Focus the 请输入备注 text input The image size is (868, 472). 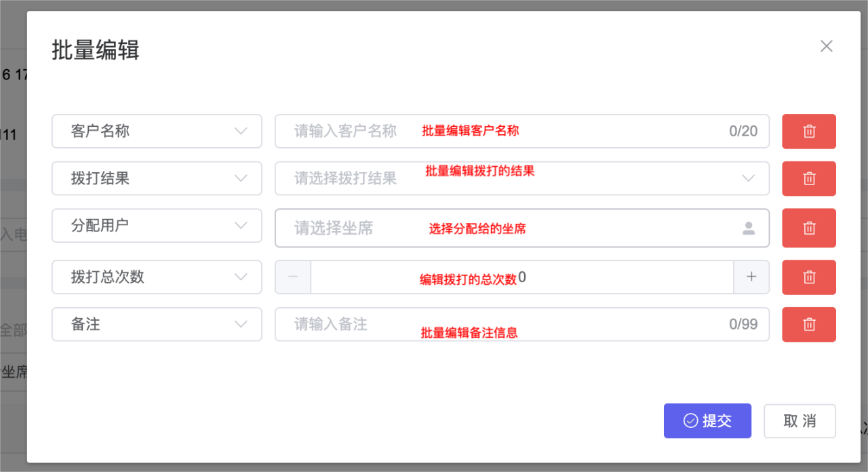(522, 324)
